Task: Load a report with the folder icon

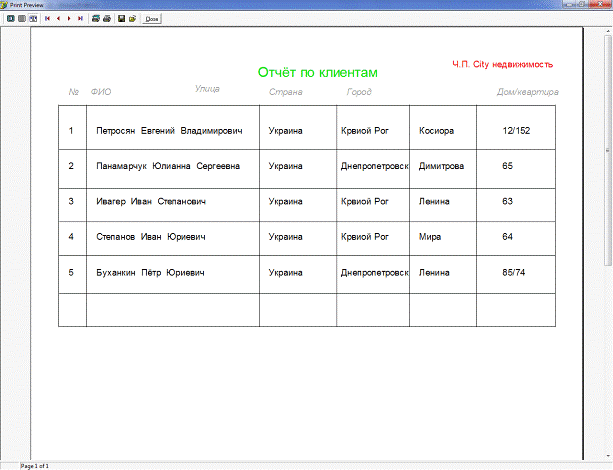Action: coord(132,18)
